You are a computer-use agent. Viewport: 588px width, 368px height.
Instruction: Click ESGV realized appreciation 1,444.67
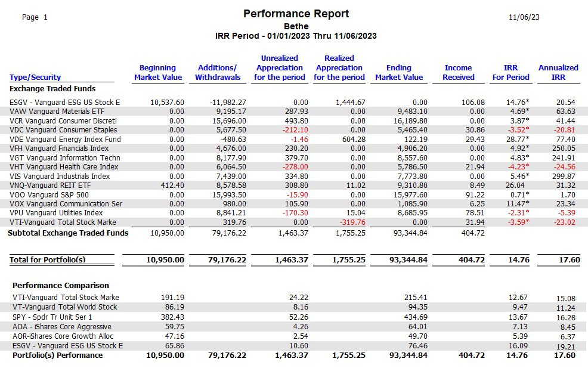pyautogui.click(x=350, y=102)
